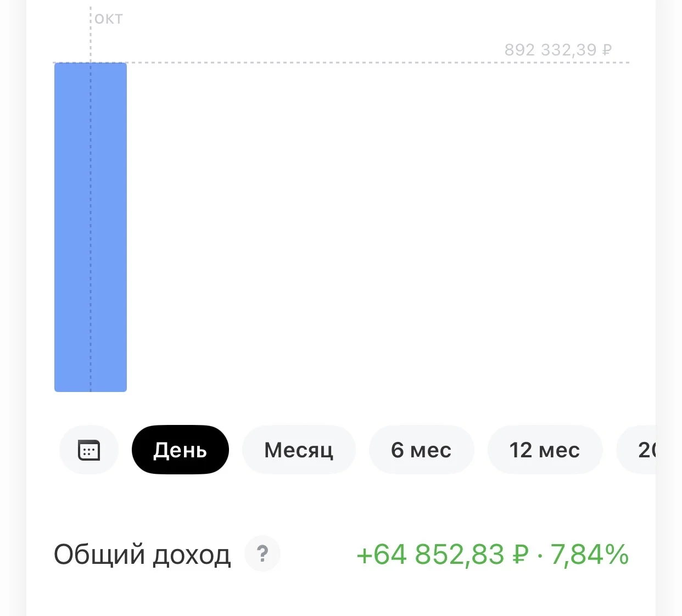Click the vertical dashed marker on the bar
The height and width of the screenshot is (616, 682).
tap(91, 227)
